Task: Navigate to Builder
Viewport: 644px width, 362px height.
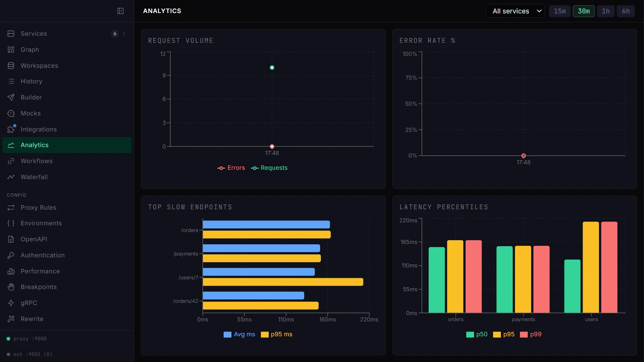Action: (x=67, y=97)
